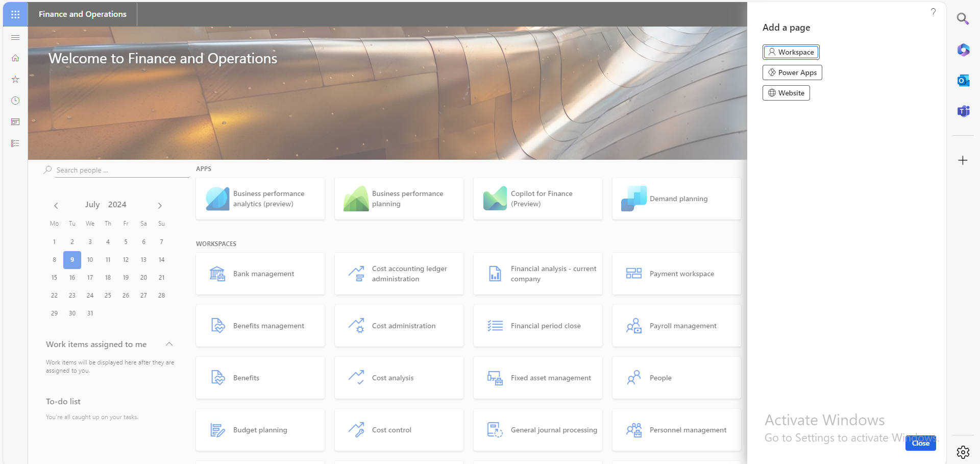The width and height of the screenshot is (980, 464).
Task: Go to Home via sidebar icon
Action: coord(15,58)
